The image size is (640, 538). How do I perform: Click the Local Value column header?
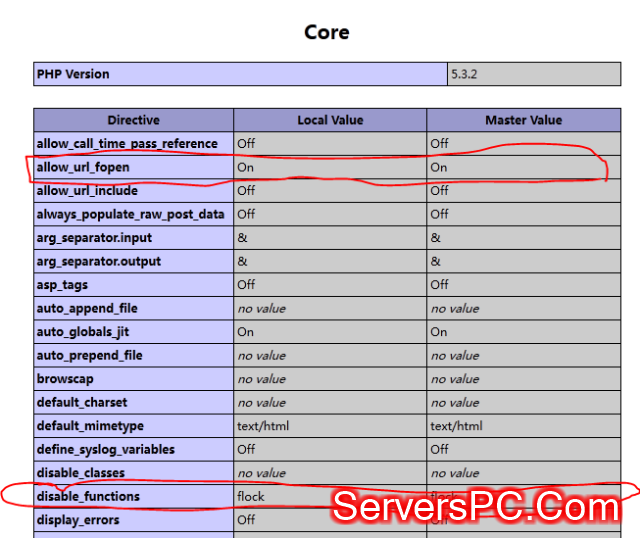[331, 120]
